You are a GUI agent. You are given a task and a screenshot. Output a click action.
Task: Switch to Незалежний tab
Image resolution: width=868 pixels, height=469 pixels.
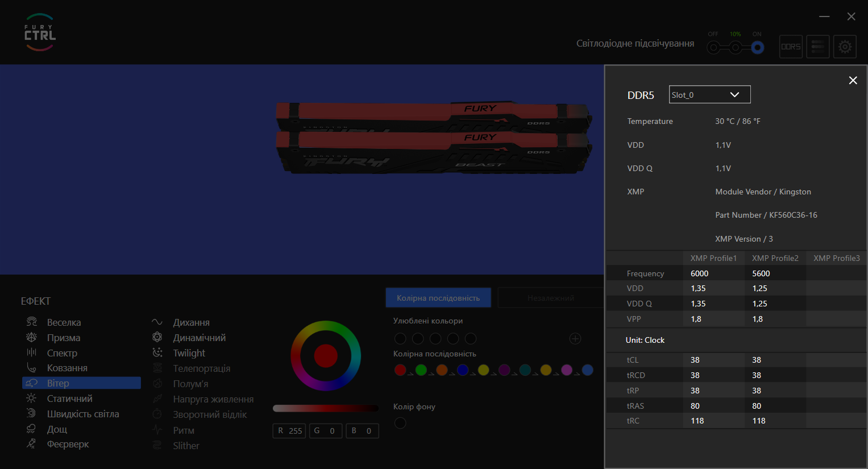pos(550,297)
